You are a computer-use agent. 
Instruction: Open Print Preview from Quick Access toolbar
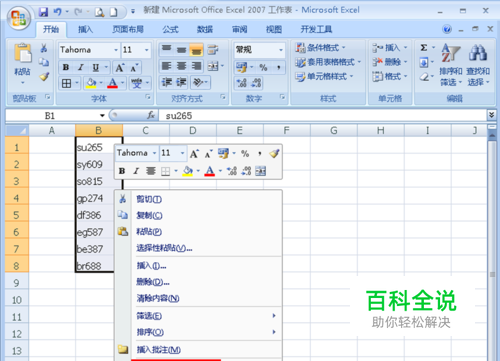click(99, 12)
